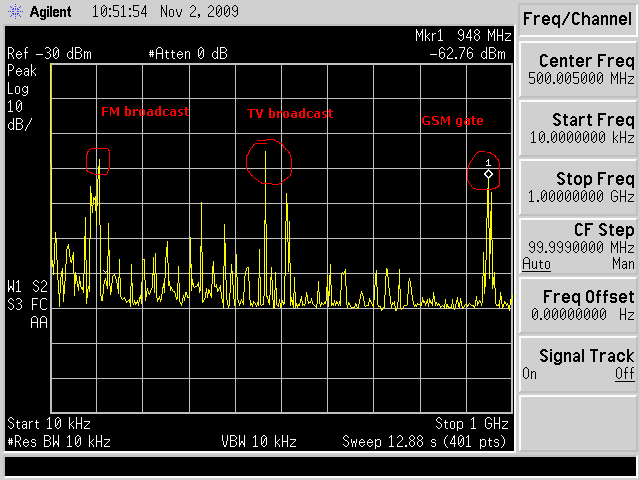
Task: Select the Freq Offset softkey
Action: (x=578, y=305)
